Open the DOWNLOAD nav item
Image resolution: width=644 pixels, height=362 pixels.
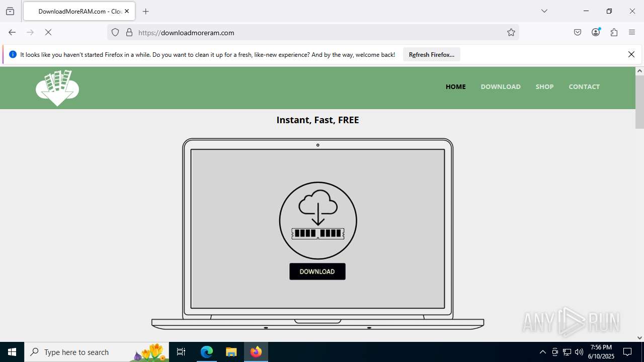click(501, 86)
